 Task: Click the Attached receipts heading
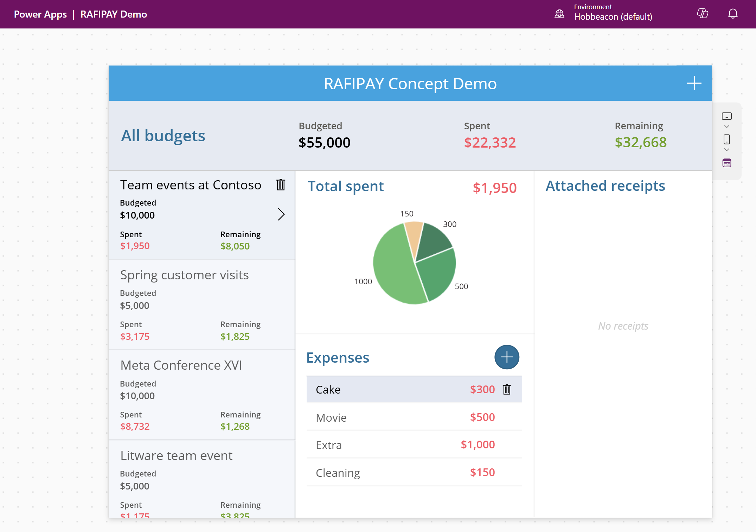[x=605, y=186]
